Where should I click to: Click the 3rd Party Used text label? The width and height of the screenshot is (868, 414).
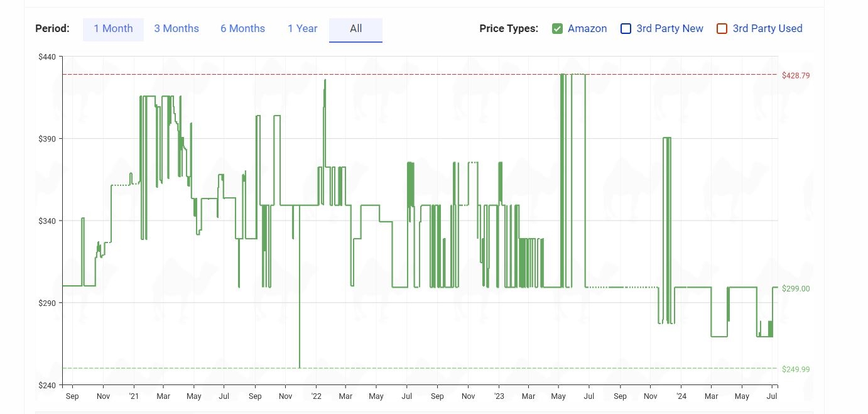tap(768, 29)
